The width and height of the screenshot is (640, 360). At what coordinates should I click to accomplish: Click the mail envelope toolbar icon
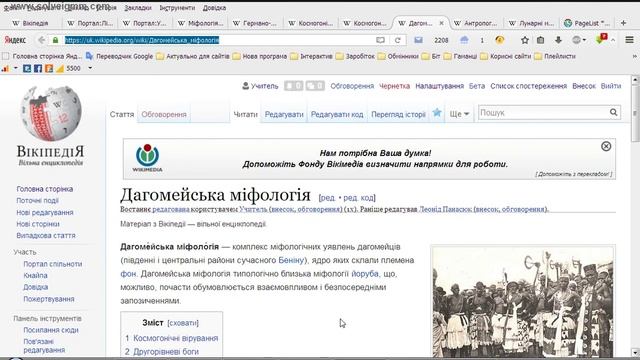418,40
